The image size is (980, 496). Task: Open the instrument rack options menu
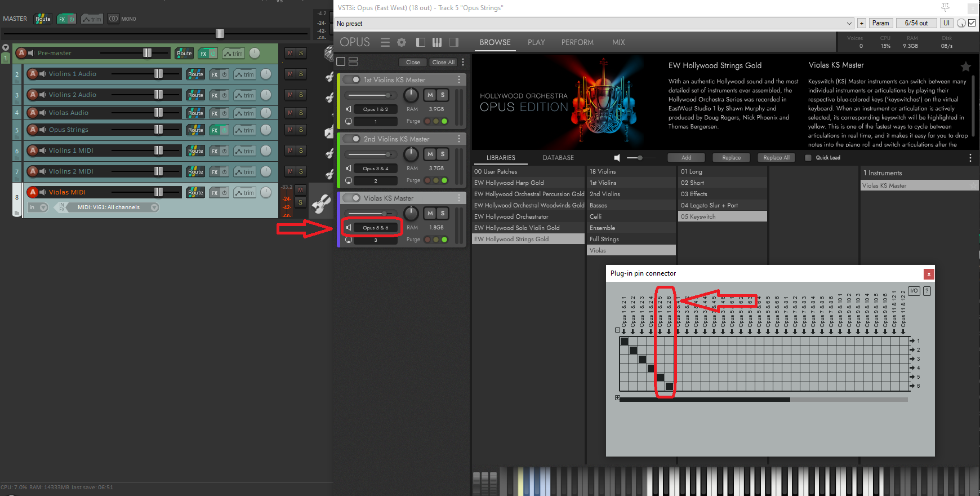click(463, 62)
